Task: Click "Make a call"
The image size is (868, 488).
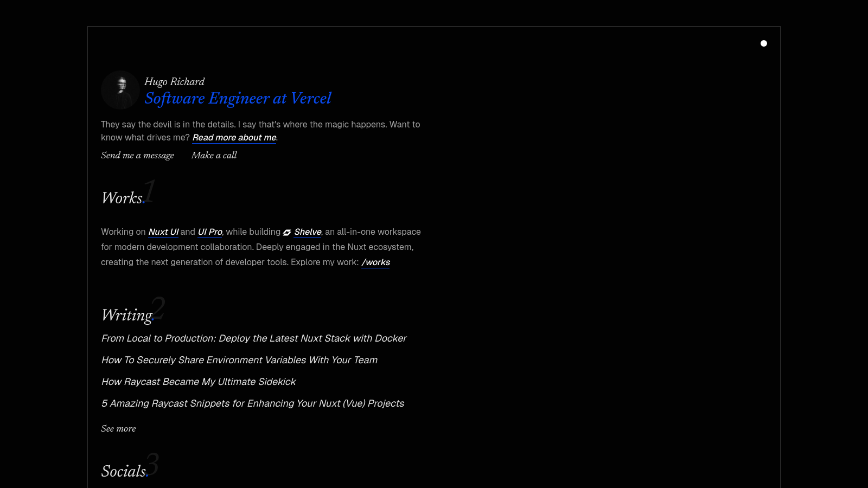Action: tap(214, 156)
